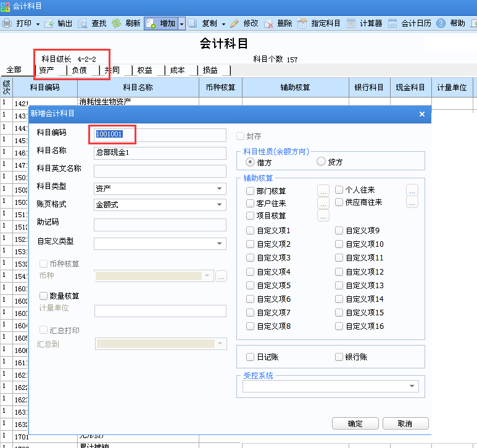Check the 自定义项16 checkbox

click(x=339, y=326)
